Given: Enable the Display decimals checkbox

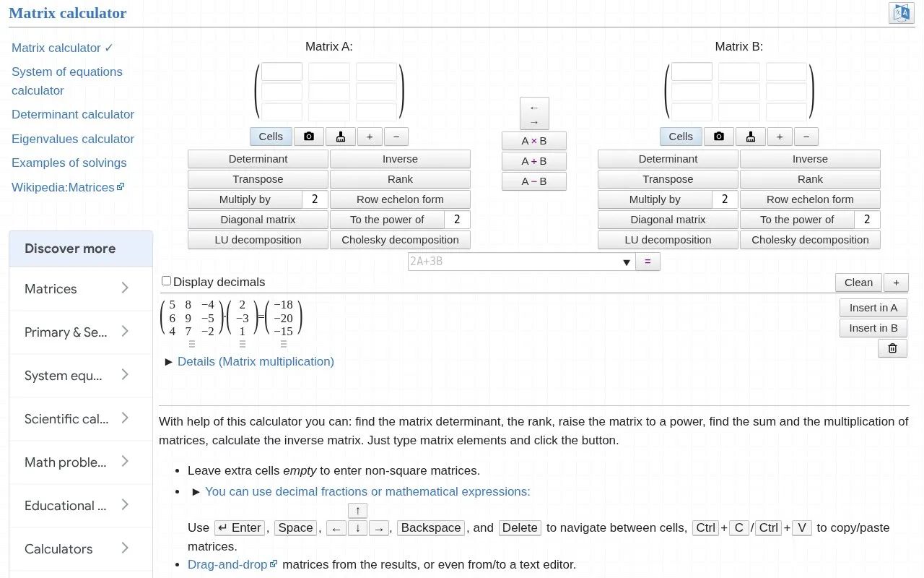Looking at the screenshot, I should pos(167,281).
